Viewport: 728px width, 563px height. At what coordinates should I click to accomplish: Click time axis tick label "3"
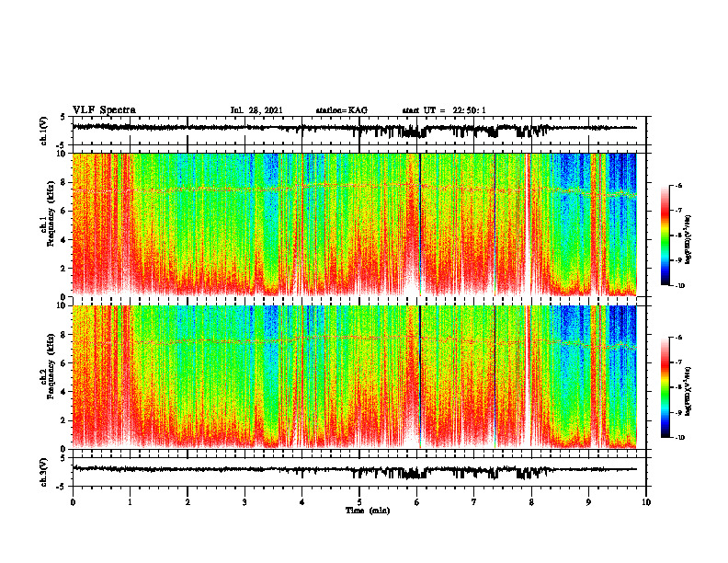pyautogui.click(x=245, y=502)
